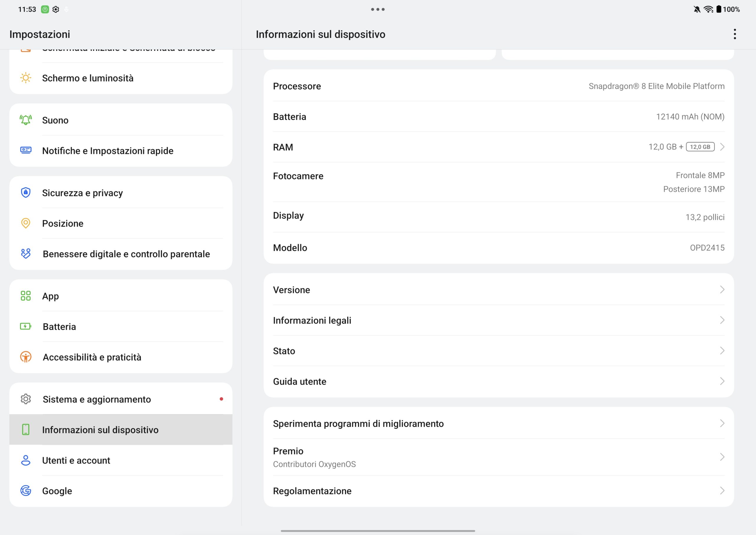
Task: Open Guida utente
Action: pyautogui.click(x=498, y=381)
